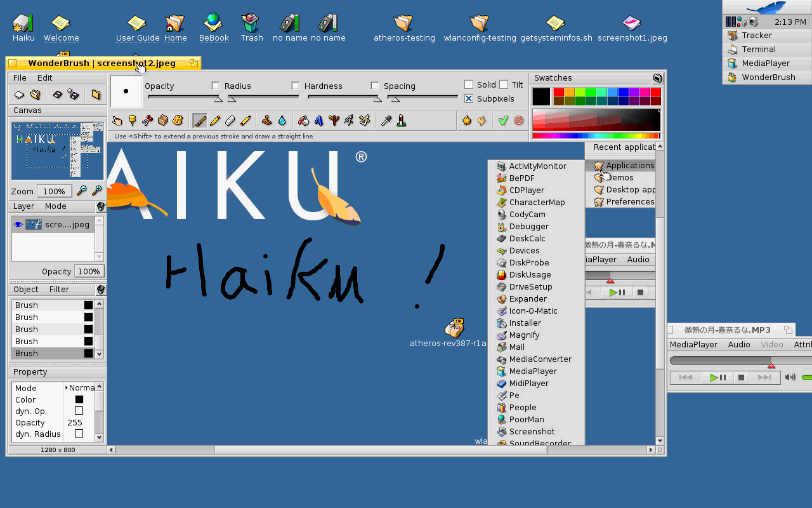Select the paint bucket Fill tool
Image resolution: width=812 pixels, height=508 pixels.
click(303, 120)
